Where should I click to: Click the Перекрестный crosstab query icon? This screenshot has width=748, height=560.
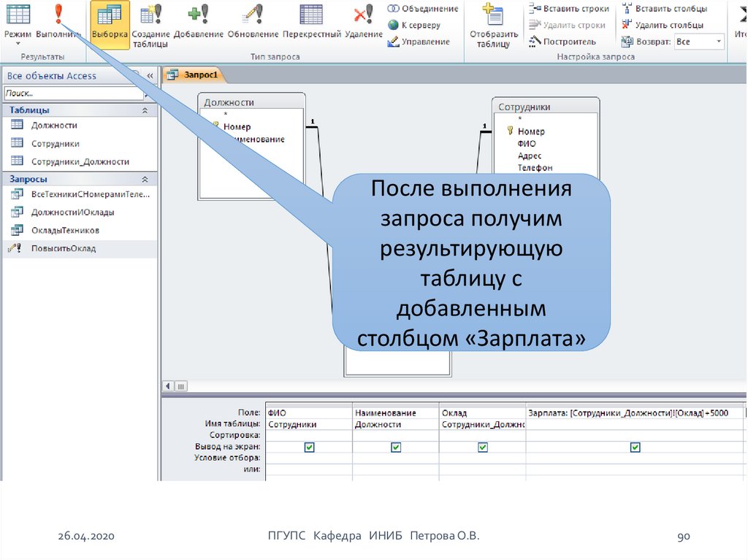pyautogui.click(x=312, y=16)
